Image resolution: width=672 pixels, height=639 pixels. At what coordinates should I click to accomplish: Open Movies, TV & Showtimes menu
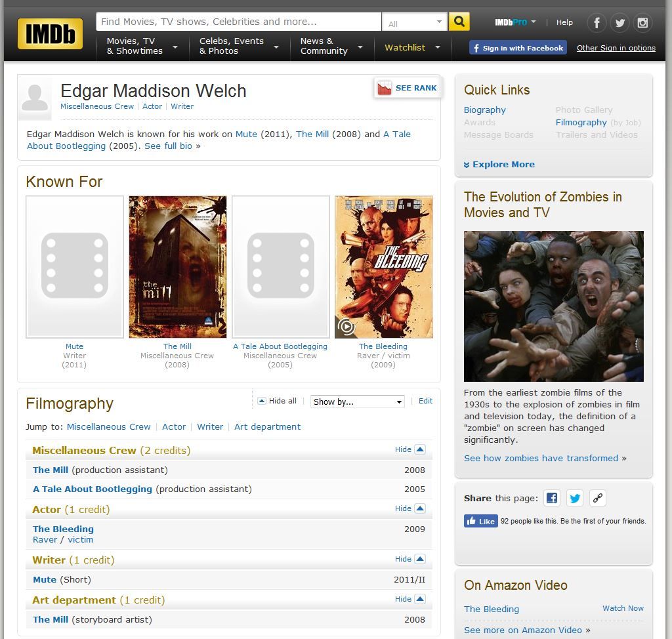142,46
